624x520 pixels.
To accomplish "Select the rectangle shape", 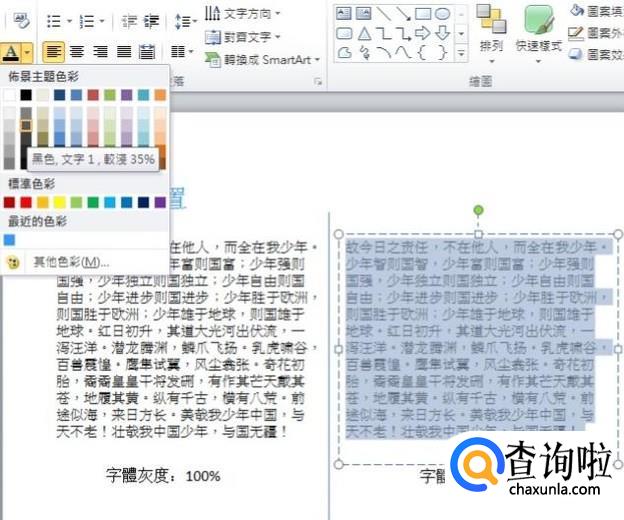I will click(423, 14).
